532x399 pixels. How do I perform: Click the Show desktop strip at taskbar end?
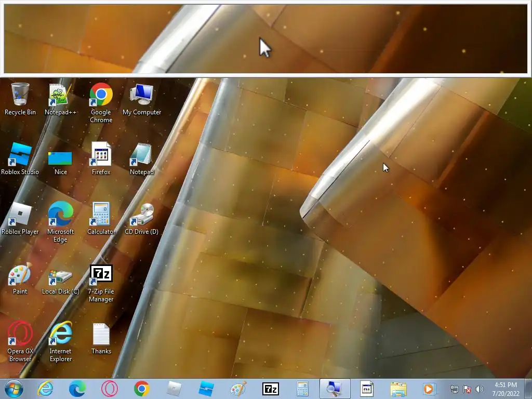(x=528, y=389)
